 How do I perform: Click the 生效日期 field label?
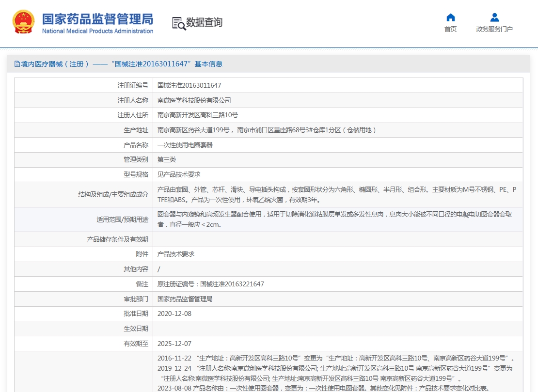click(x=136, y=329)
